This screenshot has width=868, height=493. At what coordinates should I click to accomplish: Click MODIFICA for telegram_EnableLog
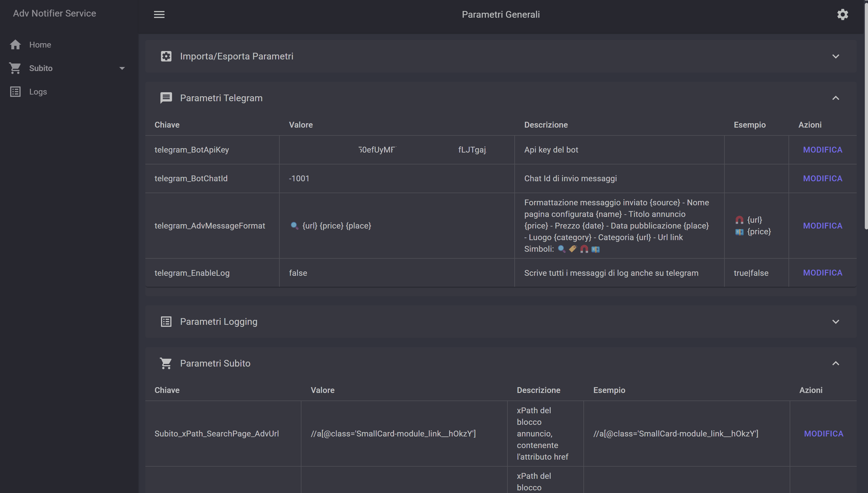[822, 273]
